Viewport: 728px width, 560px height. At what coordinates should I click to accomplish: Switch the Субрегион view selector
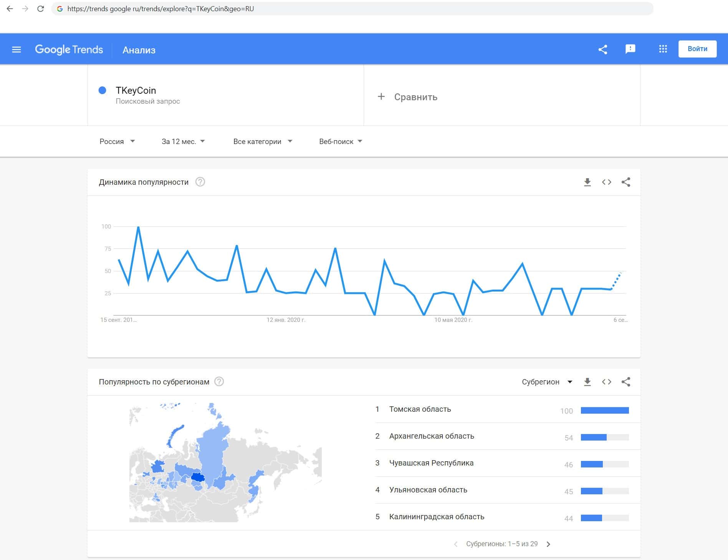click(547, 382)
